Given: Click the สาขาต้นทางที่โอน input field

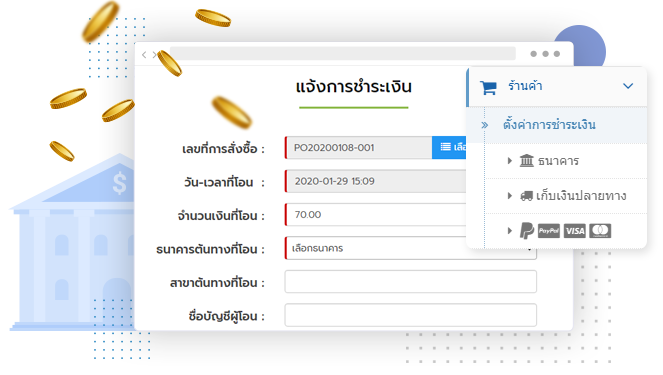Looking at the screenshot, I should coord(411,282).
